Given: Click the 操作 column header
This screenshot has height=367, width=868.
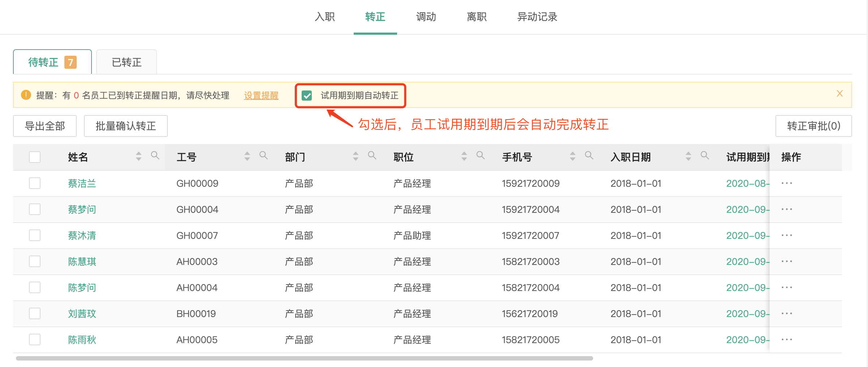Looking at the screenshot, I should (x=791, y=157).
